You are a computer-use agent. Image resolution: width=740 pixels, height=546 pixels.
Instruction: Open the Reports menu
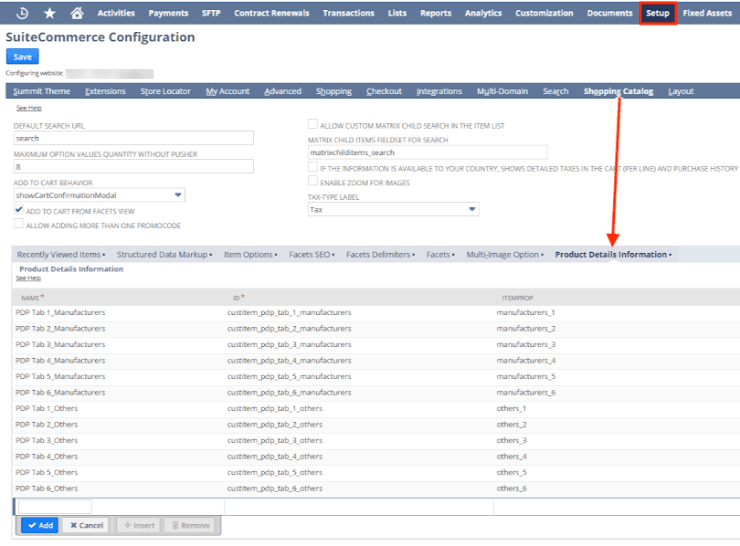click(x=436, y=13)
